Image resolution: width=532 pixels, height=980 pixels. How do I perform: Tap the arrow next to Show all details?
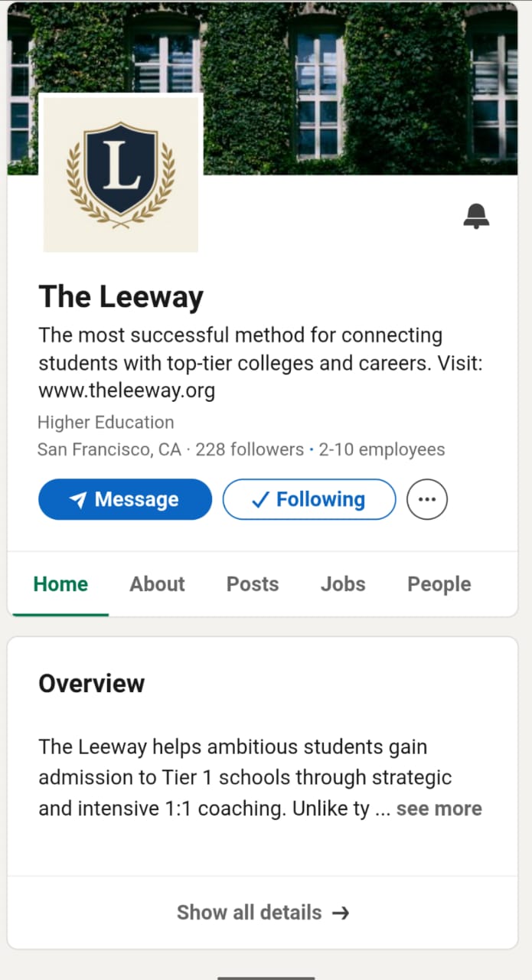click(341, 913)
